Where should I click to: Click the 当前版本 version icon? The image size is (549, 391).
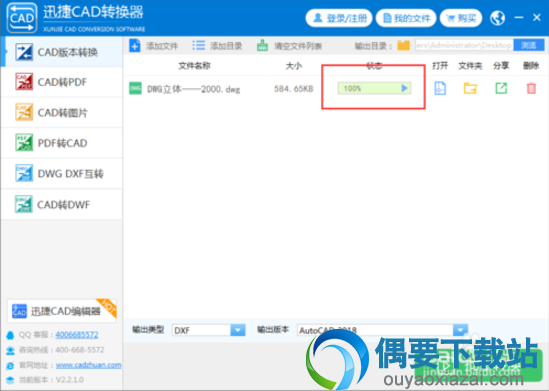coord(10,380)
